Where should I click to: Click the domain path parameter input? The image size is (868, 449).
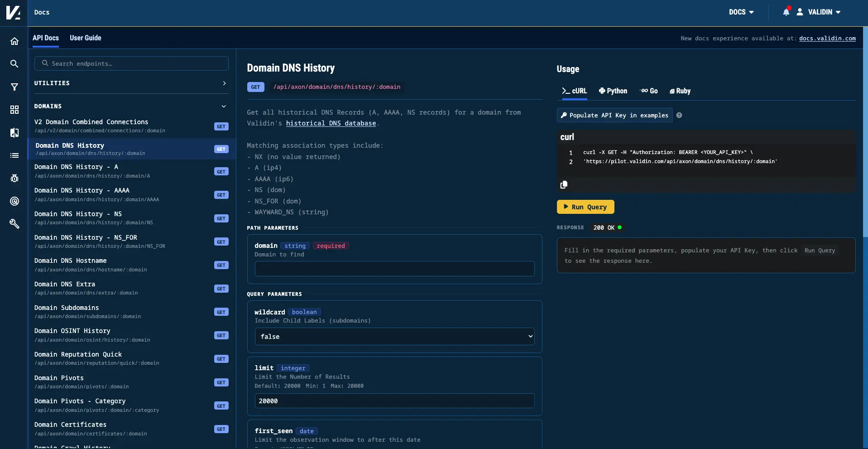394,269
